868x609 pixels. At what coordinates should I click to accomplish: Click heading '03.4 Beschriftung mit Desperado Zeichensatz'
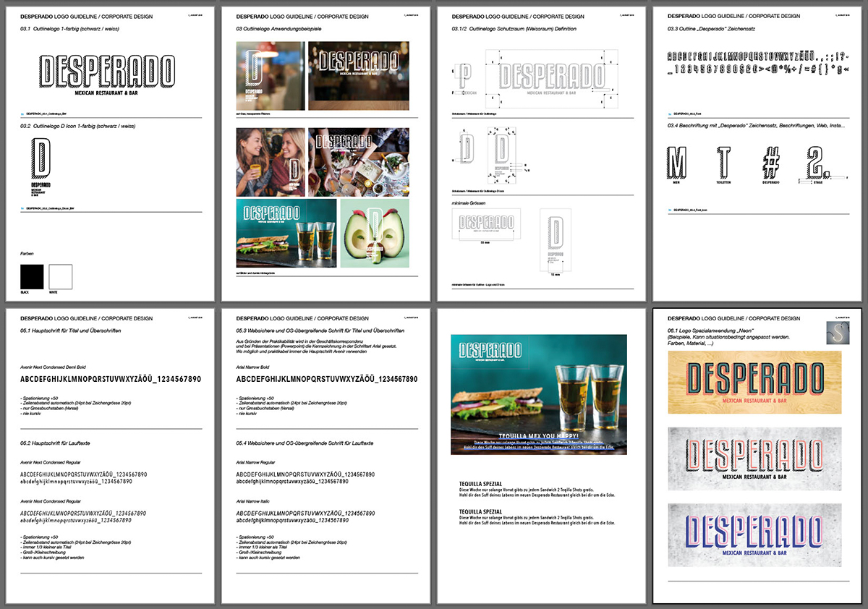coord(757,126)
